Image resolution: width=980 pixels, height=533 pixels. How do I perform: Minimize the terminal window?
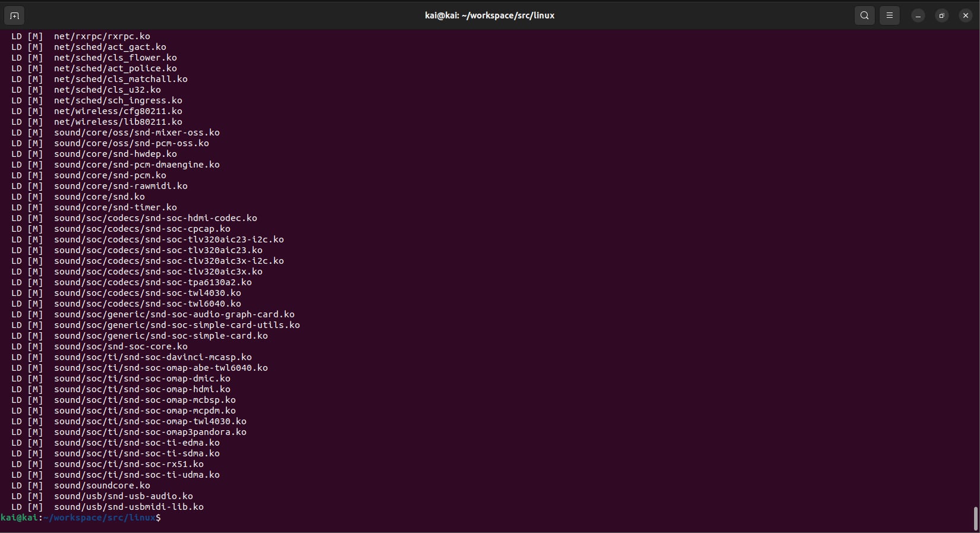[918, 16]
